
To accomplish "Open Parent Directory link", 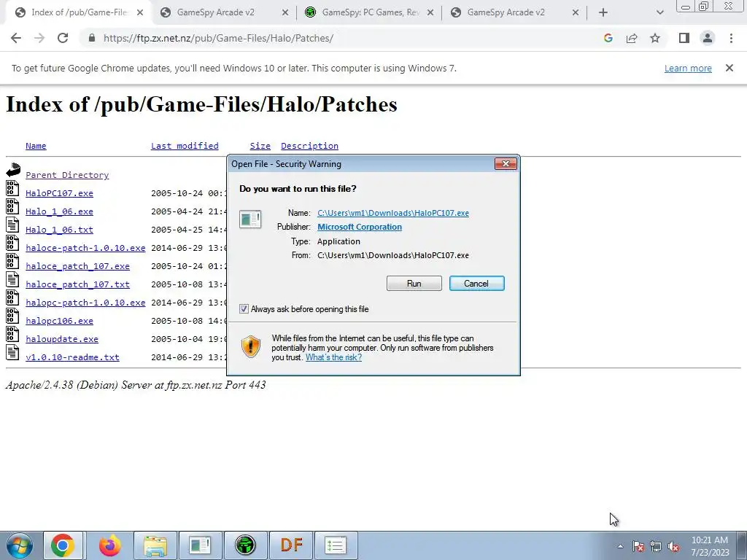I will click(67, 175).
